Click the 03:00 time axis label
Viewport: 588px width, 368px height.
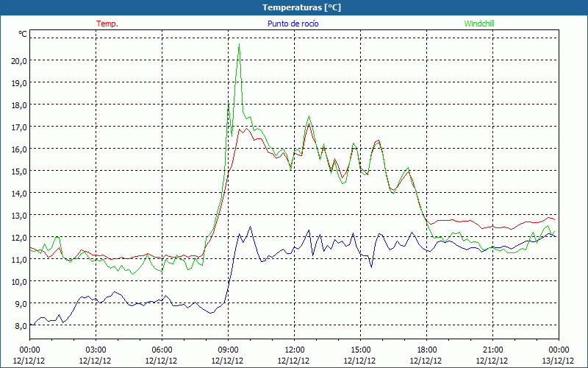(96, 350)
